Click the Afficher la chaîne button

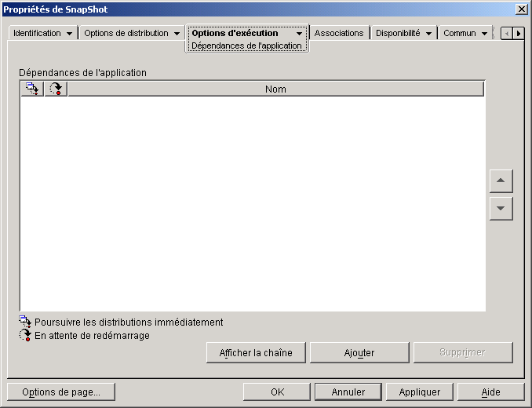click(x=256, y=353)
